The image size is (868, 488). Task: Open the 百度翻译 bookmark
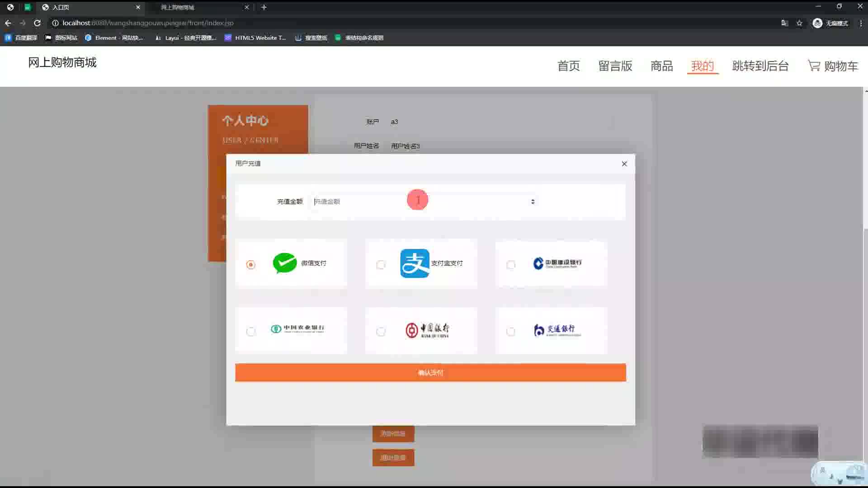tap(21, 38)
